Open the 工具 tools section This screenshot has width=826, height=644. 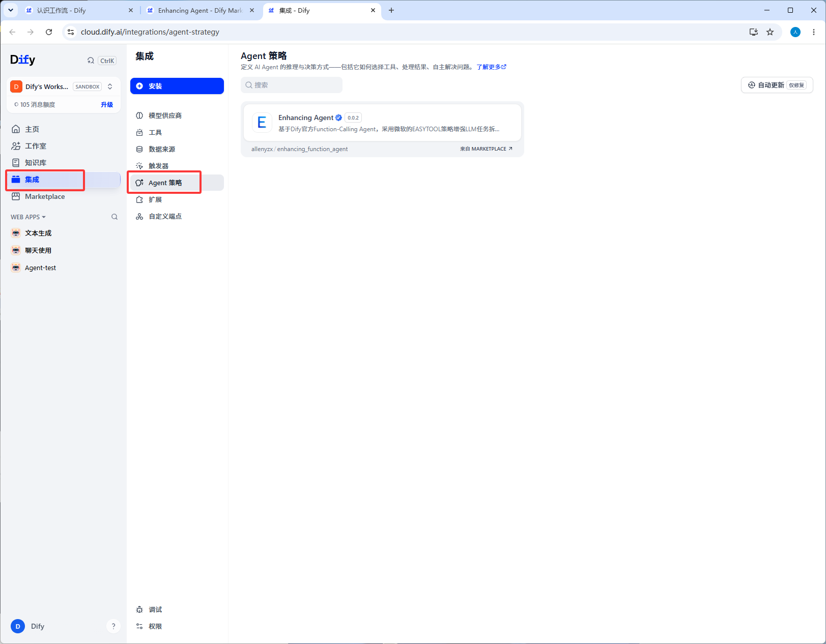(177, 132)
